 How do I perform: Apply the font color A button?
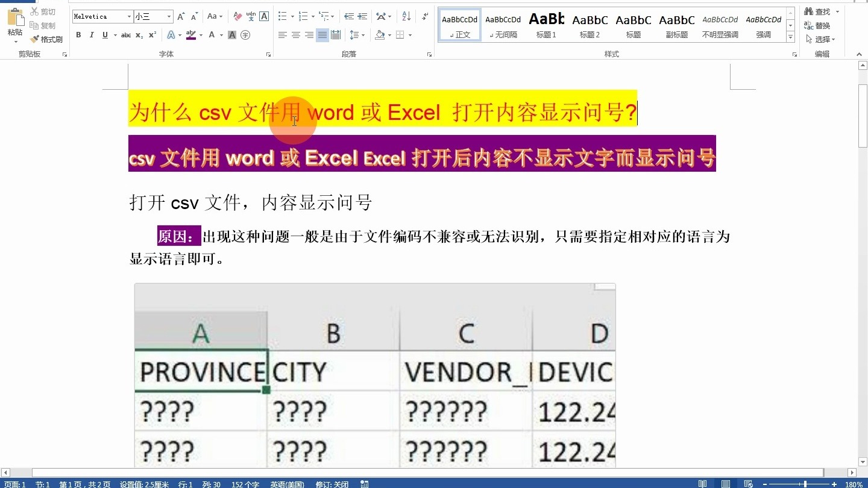tap(212, 35)
